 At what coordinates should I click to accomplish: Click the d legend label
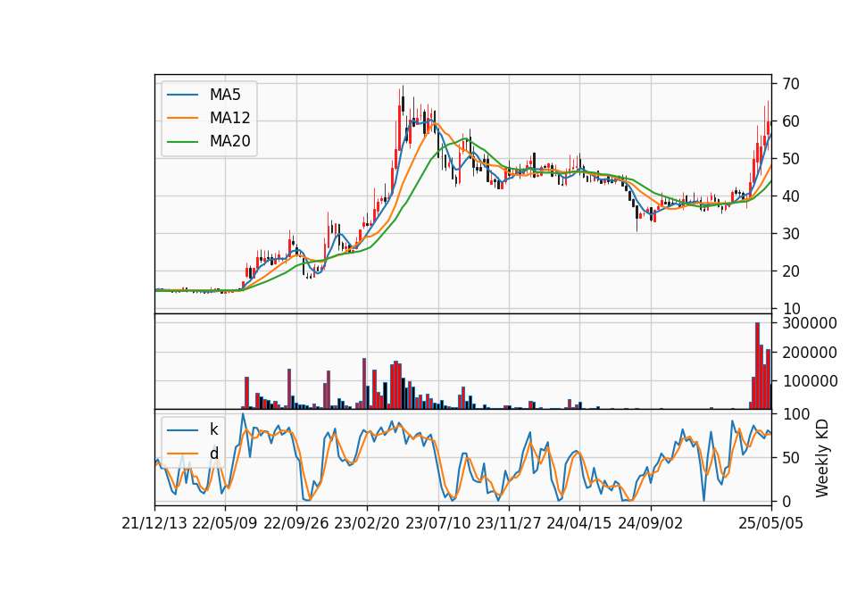click(x=213, y=454)
